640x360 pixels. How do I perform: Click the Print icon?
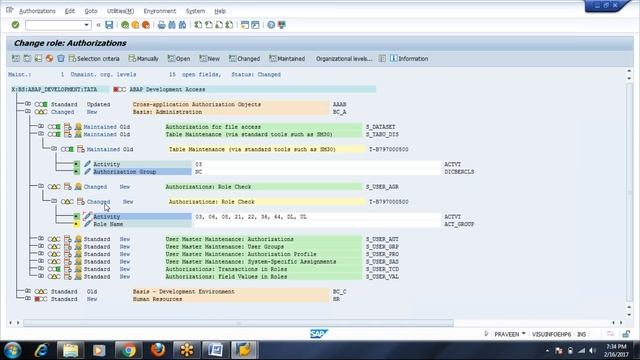162,25
